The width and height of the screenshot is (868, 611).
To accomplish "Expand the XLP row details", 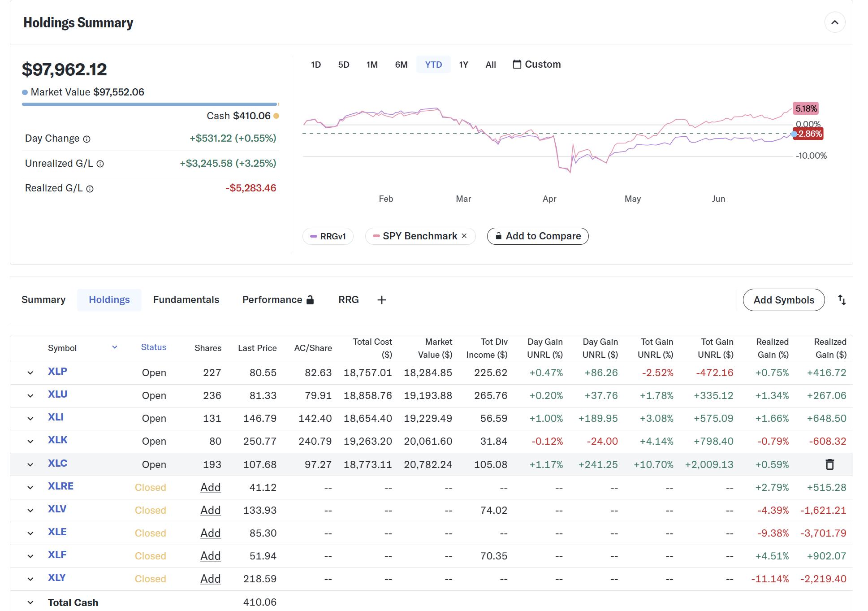I will point(30,373).
